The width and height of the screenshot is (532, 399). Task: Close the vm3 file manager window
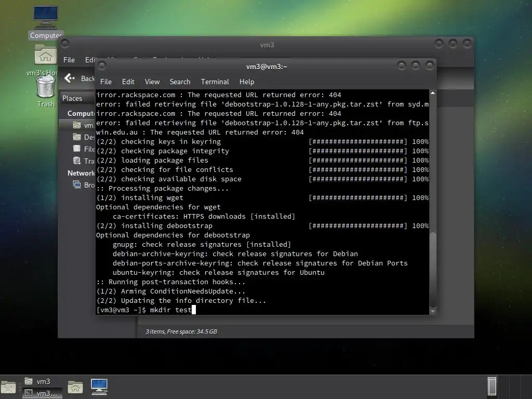click(x=467, y=44)
